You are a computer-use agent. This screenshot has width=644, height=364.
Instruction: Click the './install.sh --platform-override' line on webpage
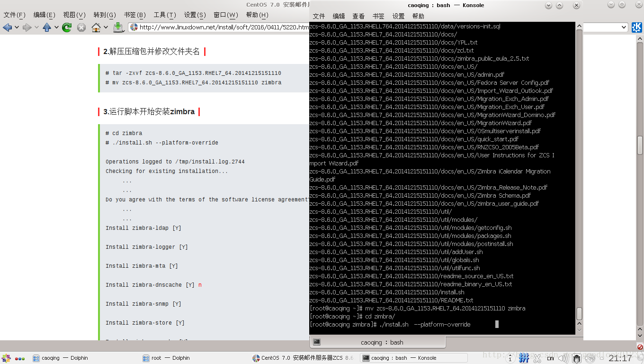click(162, 143)
